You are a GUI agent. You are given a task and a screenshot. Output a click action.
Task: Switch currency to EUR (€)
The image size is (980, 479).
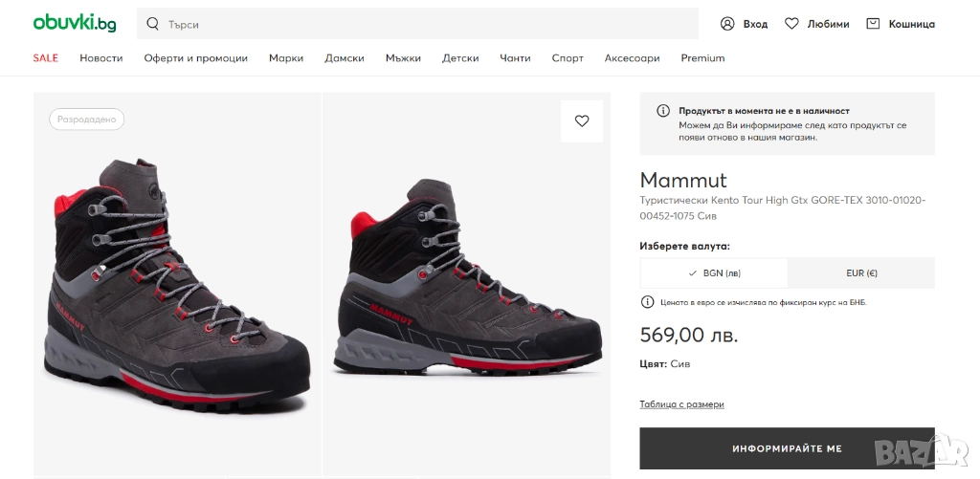[861, 272]
